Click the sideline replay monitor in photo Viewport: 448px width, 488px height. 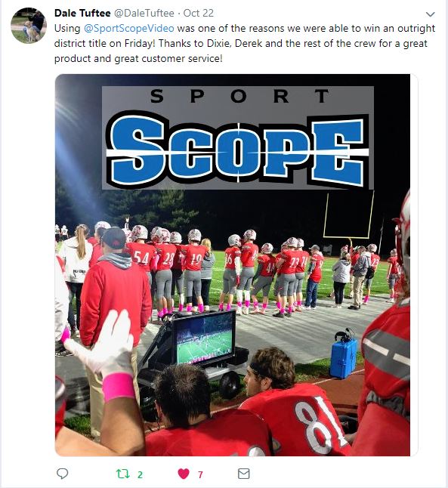coord(204,338)
